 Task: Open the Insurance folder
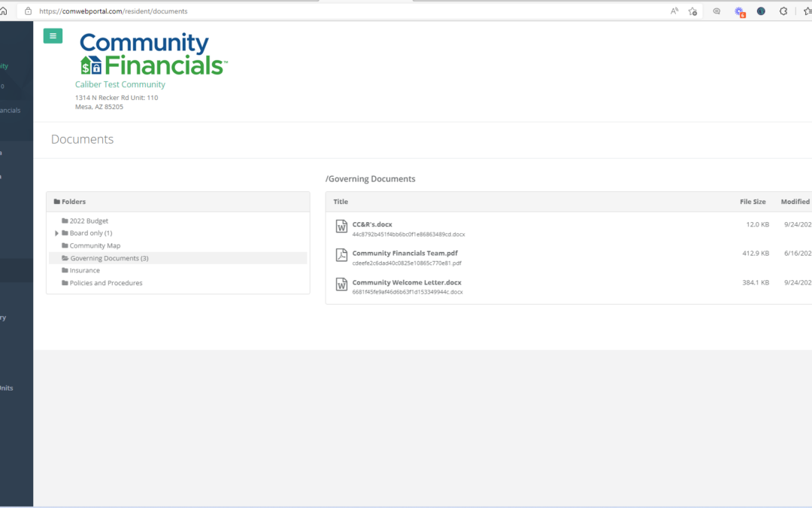pos(84,271)
